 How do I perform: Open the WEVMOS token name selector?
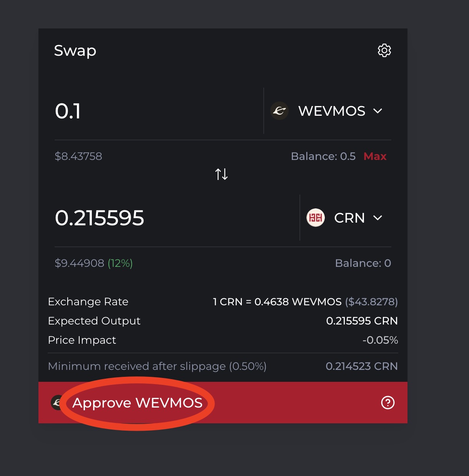click(x=331, y=111)
